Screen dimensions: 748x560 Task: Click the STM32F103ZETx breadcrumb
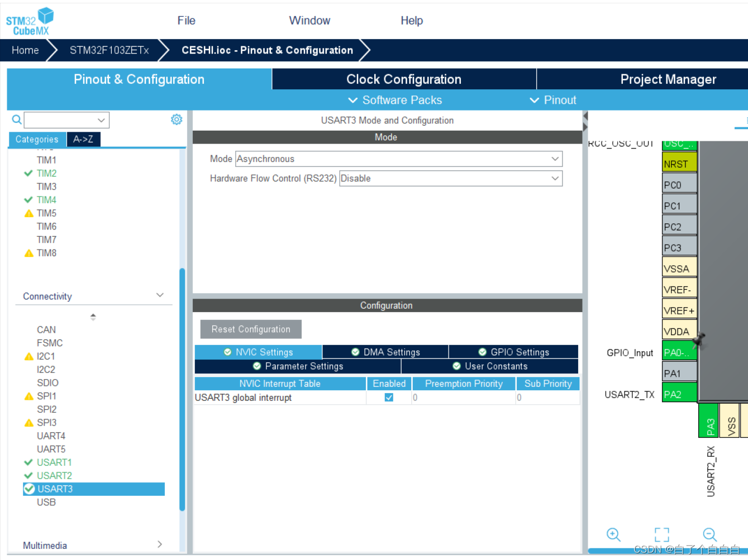pos(109,50)
